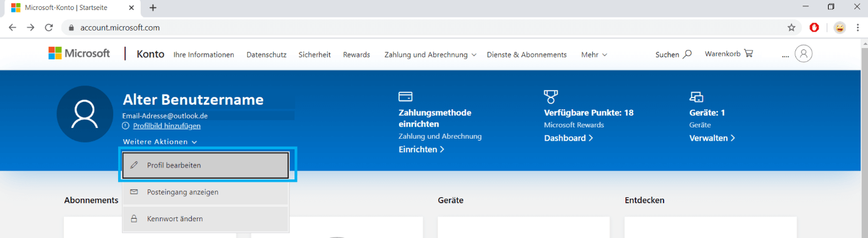Click the Geräte devices icon
Image resolution: width=868 pixels, height=238 pixels.
[696, 97]
